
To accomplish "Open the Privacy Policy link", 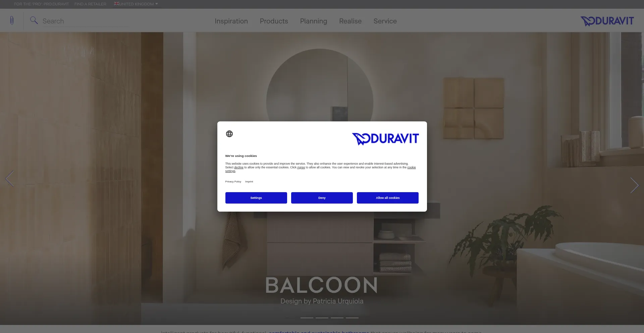I will 233,181.
